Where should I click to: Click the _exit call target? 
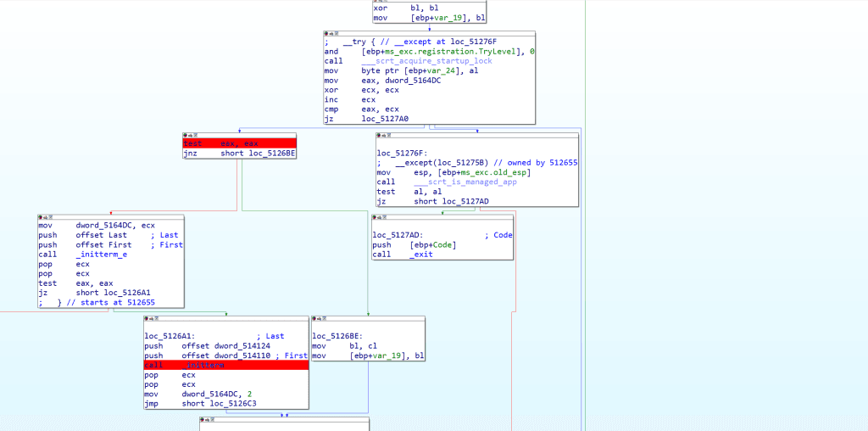tap(421, 255)
